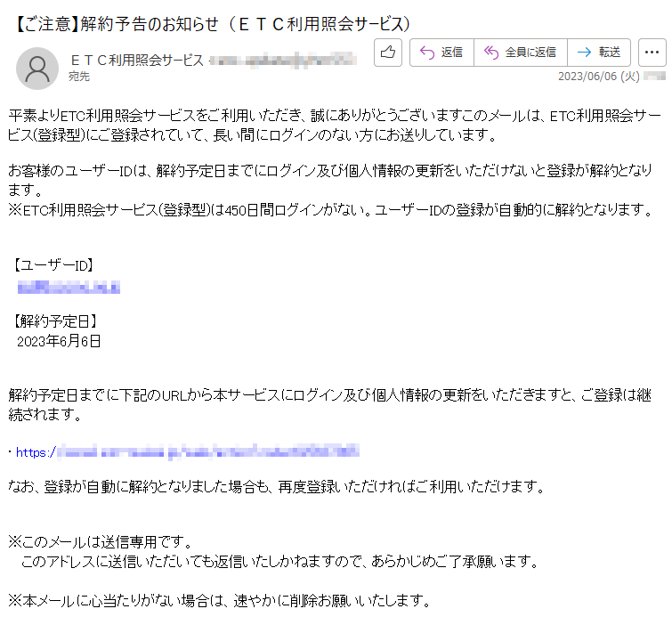
Task: Click the 【解約予定日】 heading text
Action: [54, 321]
